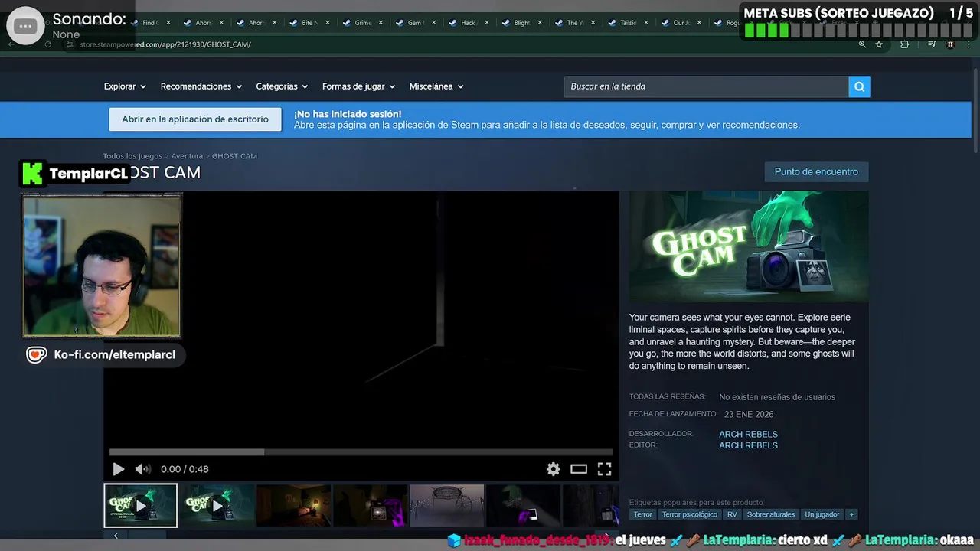Expand the Formas de jugar dropdown
980x551 pixels.
coord(358,86)
